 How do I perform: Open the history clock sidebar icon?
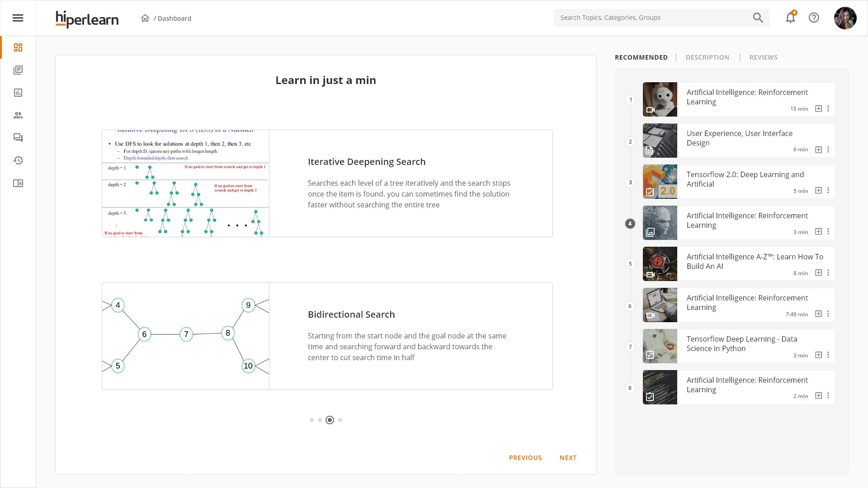pyautogui.click(x=18, y=160)
